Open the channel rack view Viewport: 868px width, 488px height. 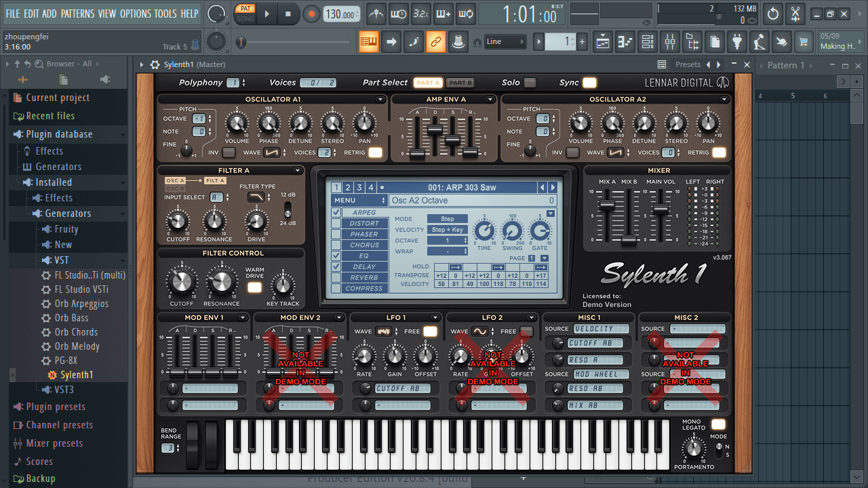click(x=648, y=41)
